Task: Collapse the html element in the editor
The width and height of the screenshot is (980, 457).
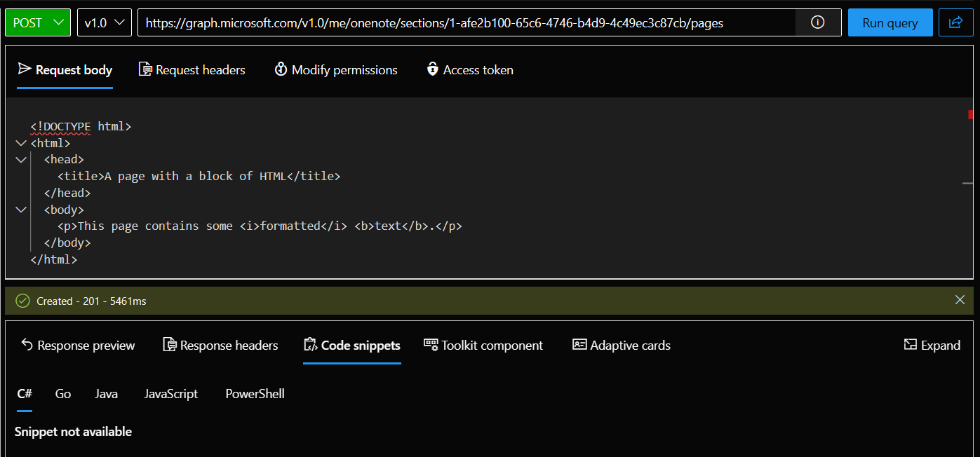Action: pos(20,142)
